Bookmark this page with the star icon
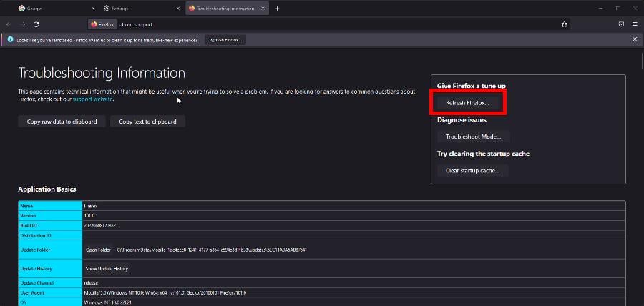The height and width of the screenshot is (306, 644). (x=565, y=24)
